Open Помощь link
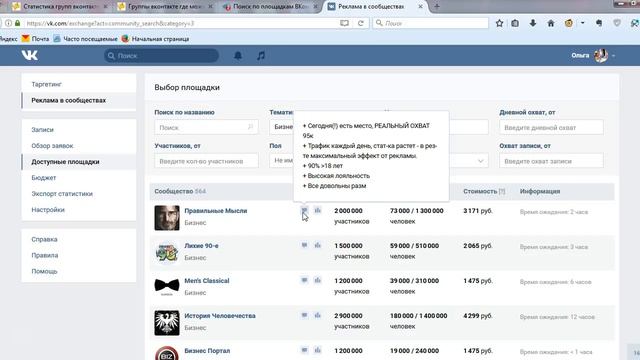The width and height of the screenshot is (640, 360). click(x=44, y=271)
